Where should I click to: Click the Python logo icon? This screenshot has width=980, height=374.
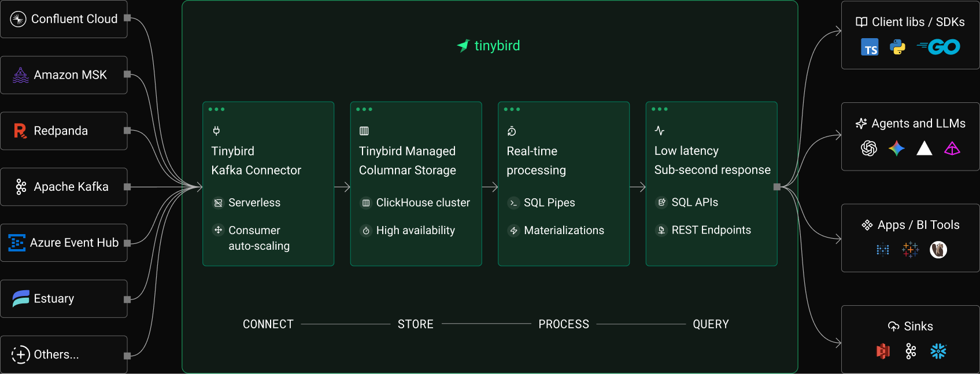(x=898, y=47)
